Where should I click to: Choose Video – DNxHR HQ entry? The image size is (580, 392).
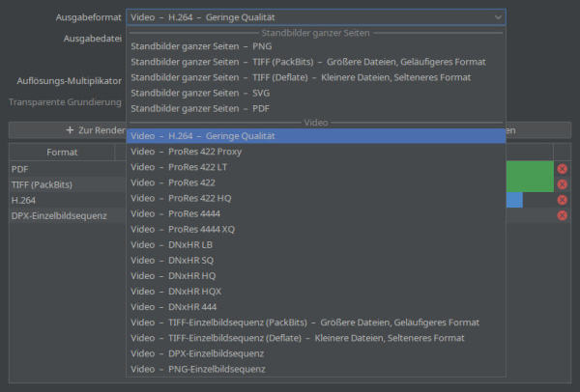316,275
